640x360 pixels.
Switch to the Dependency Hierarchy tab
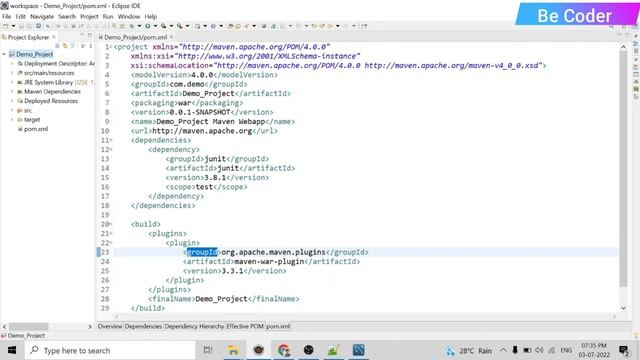coord(194,327)
